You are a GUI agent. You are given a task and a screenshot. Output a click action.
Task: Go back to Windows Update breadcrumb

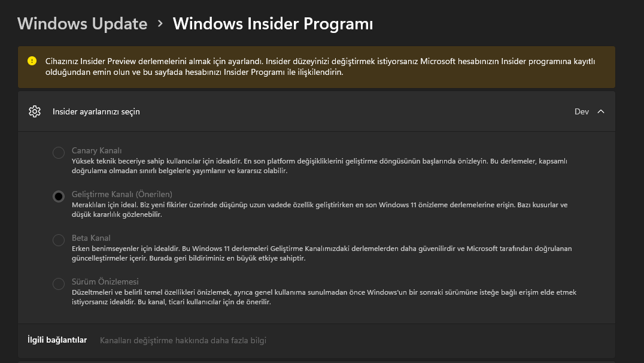pos(82,24)
